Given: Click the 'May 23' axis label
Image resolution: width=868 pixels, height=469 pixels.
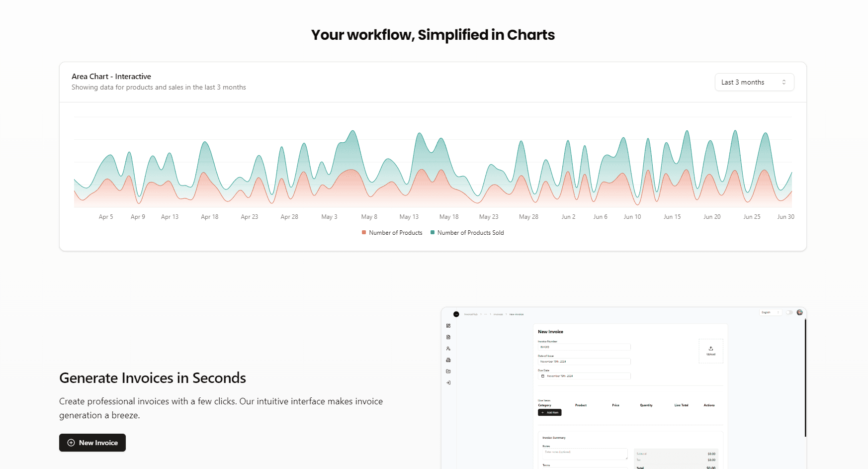Looking at the screenshot, I should coord(489,217).
